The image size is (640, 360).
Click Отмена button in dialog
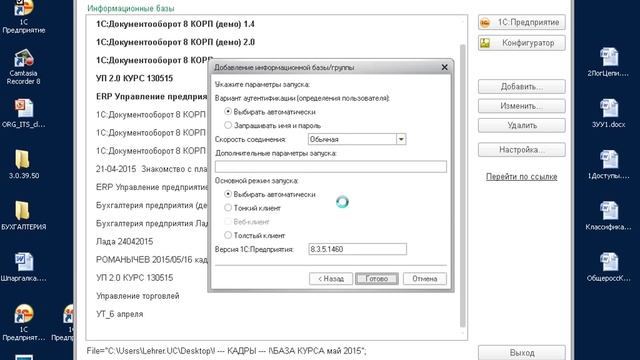[424, 279]
